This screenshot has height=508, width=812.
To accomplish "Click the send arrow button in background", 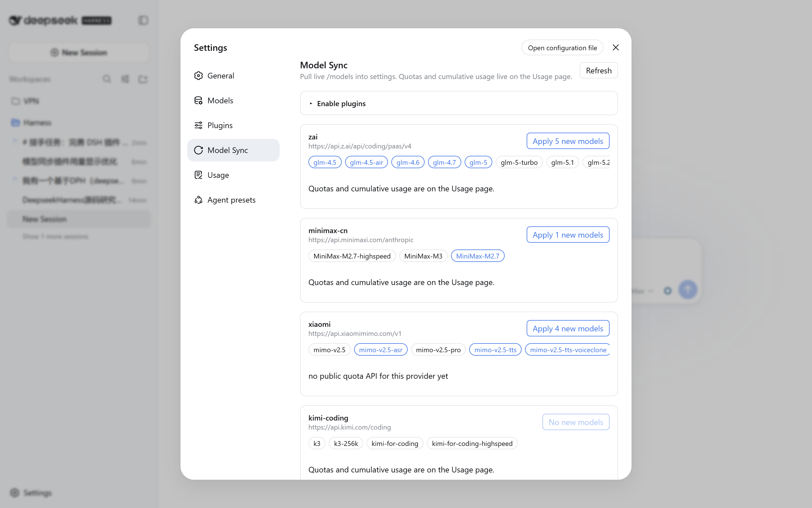I will tap(688, 290).
